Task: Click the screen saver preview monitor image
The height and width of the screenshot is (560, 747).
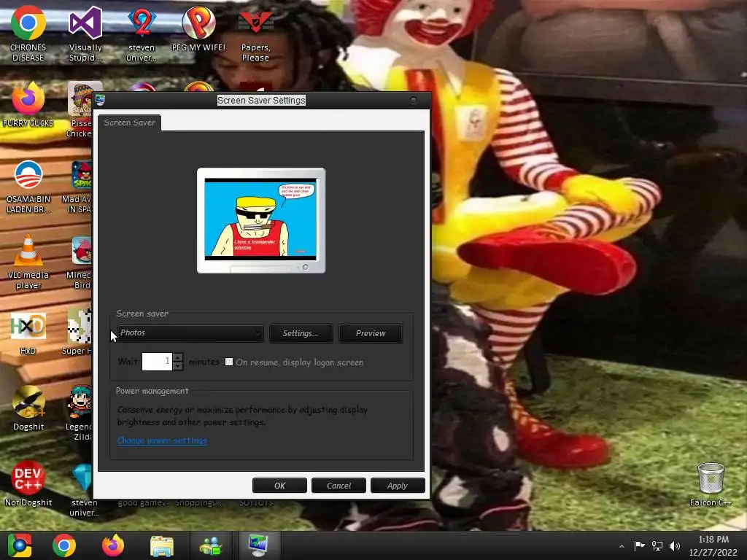Action: coord(261,220)
